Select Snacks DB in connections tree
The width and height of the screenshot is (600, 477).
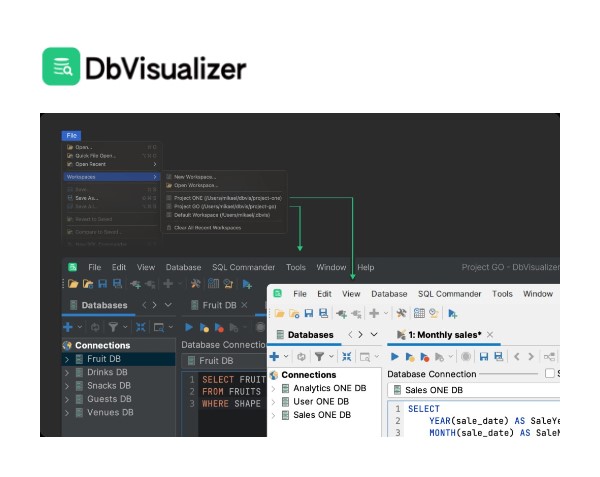pyautogui.click(x=108, y=385)
